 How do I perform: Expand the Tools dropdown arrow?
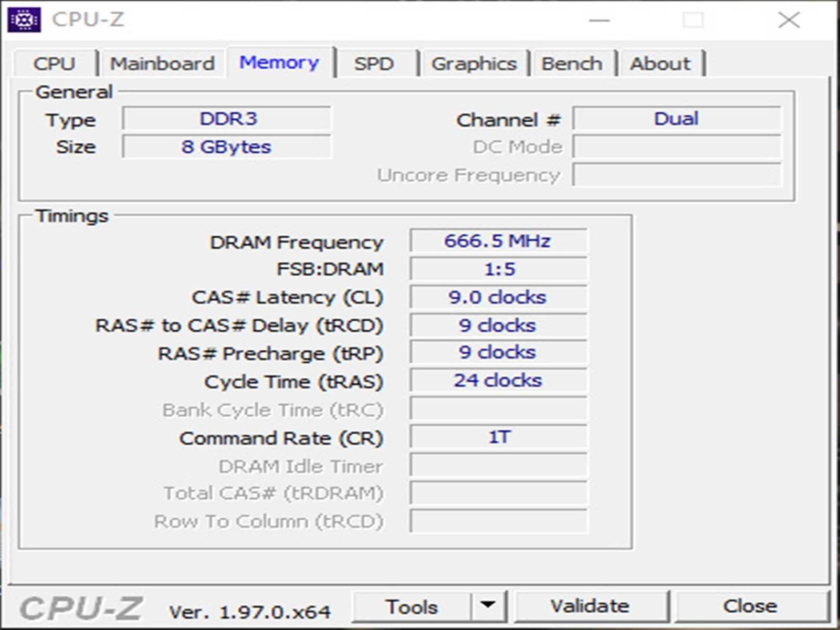488,606
